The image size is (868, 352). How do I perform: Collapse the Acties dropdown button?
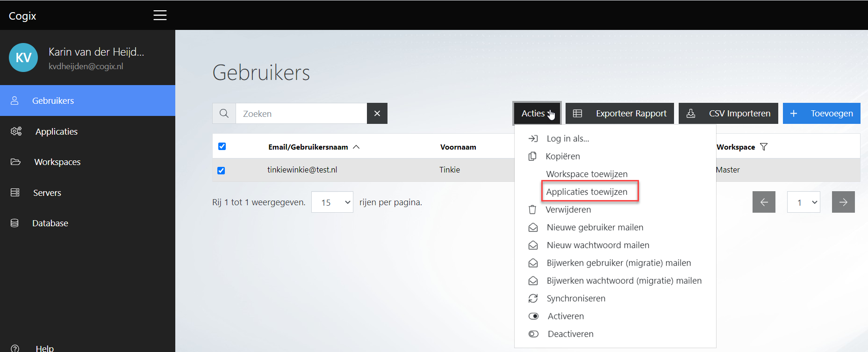tap(537, 114)
